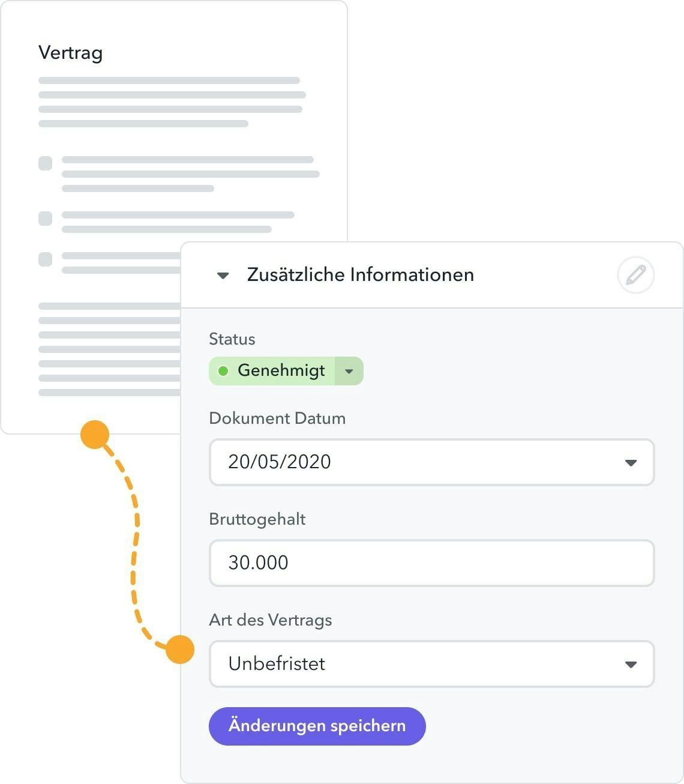The width and height of the screenshot is (684, 784).
Task: Open the Genehmigt status dropdown arrow
Action: click(349, 371)
